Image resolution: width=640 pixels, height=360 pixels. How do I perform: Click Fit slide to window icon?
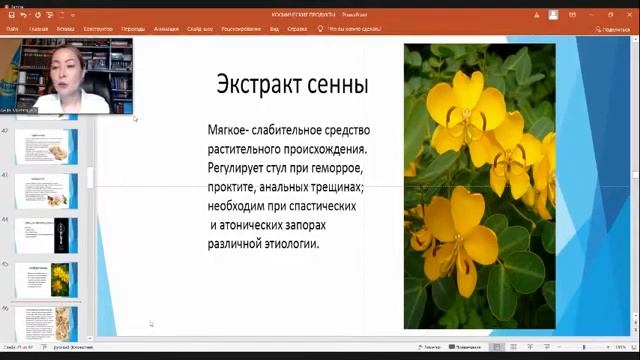[634, 347]
